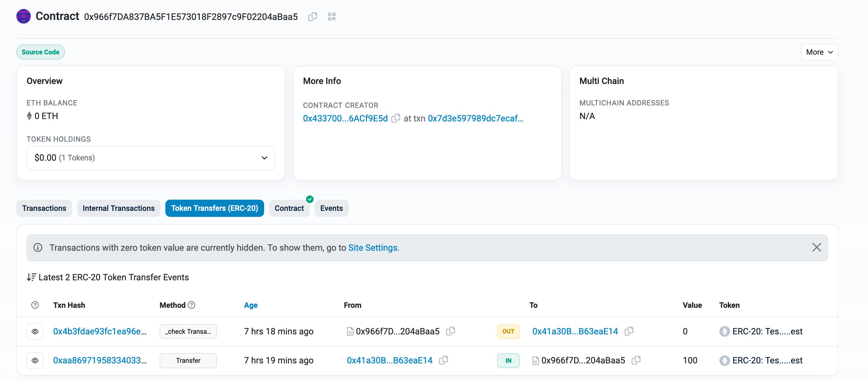Click the N/A multichain addresses value
This screenshot has height=380, width=868.
[x=587, y=116]
